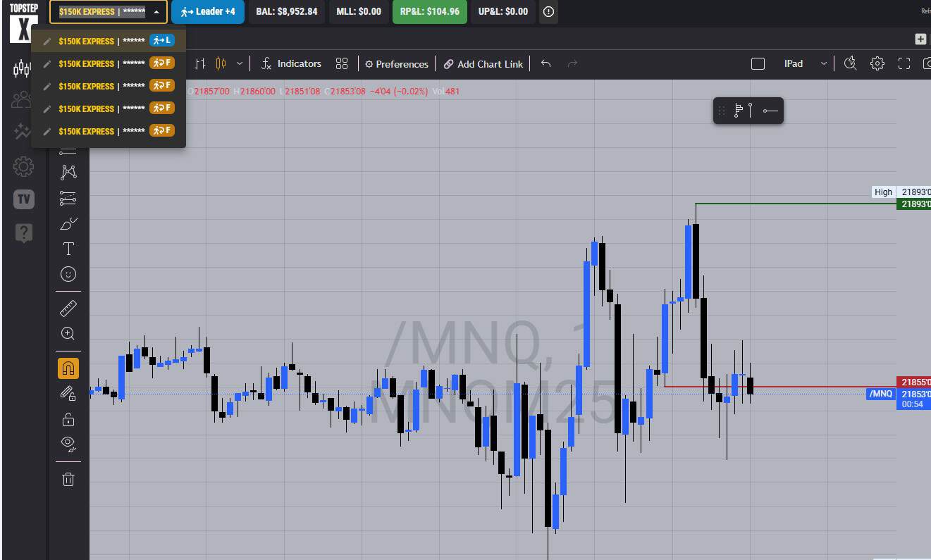Click the red 21855 price tag

coord(913,382)
